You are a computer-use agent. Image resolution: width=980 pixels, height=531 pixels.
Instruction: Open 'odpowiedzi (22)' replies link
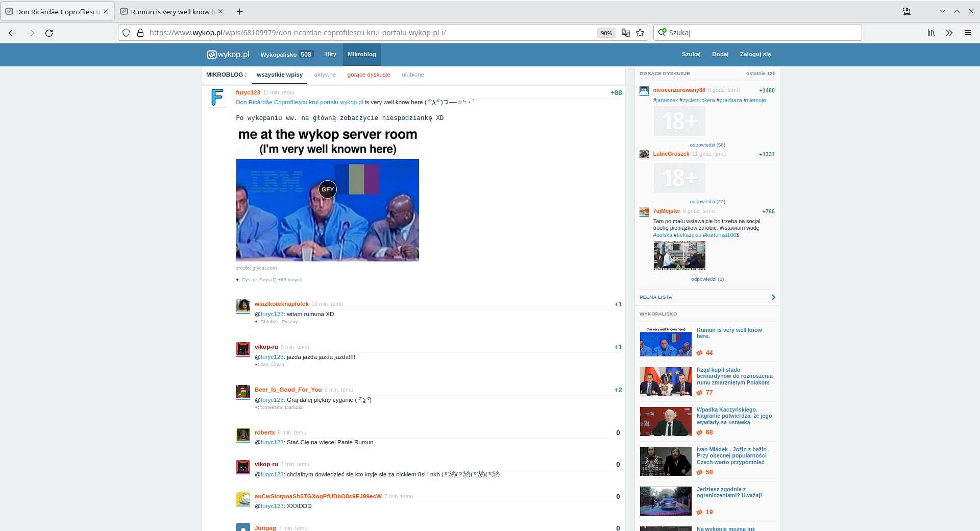(707, 202)
